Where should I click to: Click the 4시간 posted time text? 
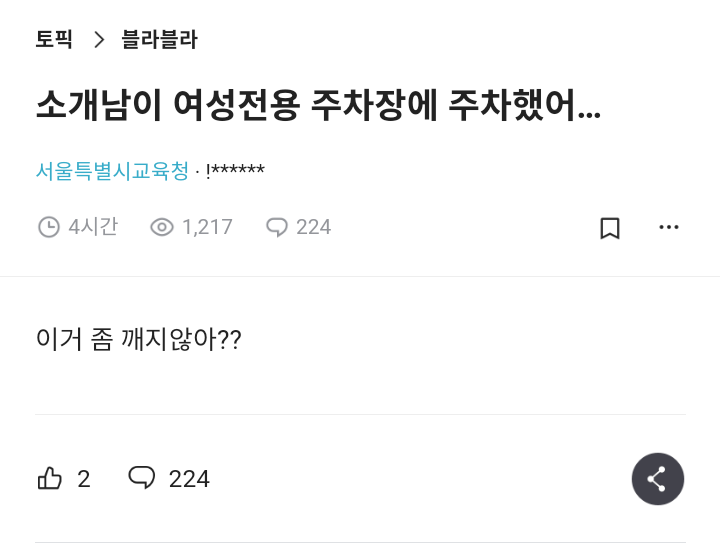(93, 228)
